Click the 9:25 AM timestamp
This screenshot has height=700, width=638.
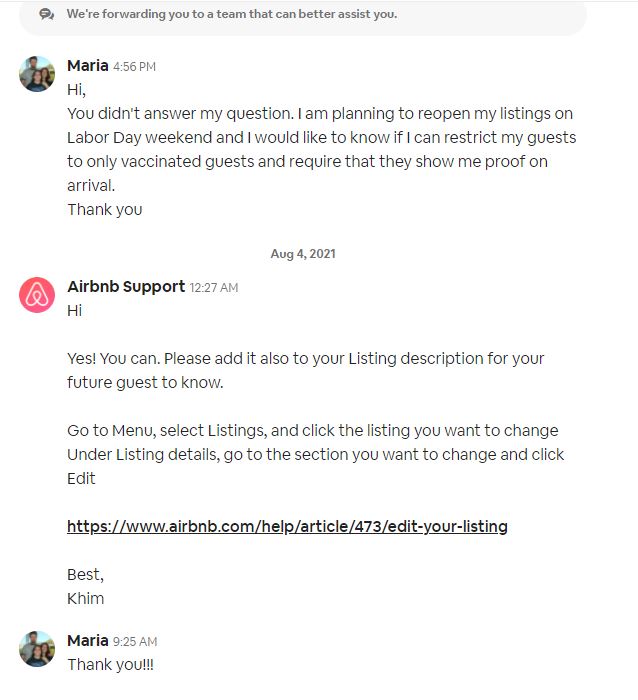pyautogui.click(x=135, y=642)
